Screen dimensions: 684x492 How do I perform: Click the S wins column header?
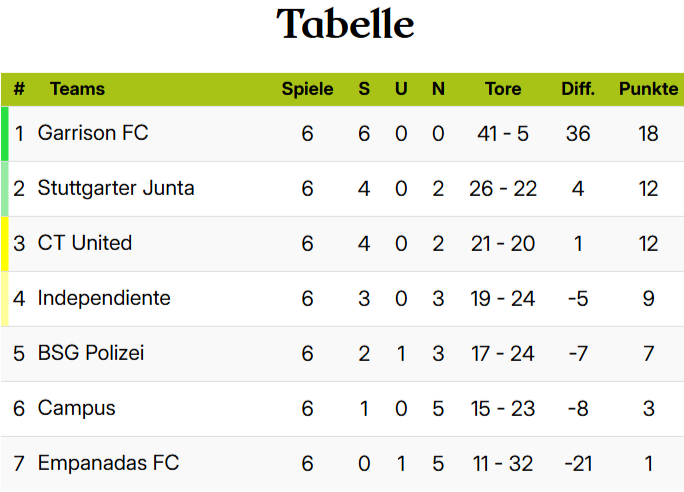[x=364, y=89]
